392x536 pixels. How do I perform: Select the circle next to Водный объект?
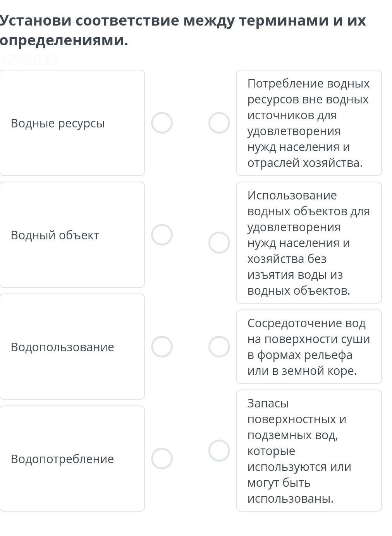[x=162, y=235]
